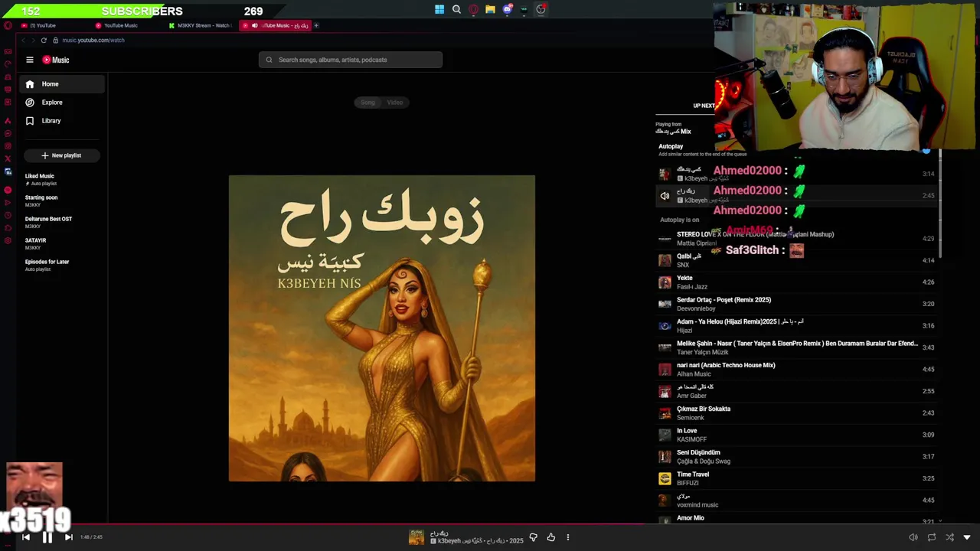The image size is (980, 551).
Task: Click the speaker icon on the playing queue row
Action: 665,196
